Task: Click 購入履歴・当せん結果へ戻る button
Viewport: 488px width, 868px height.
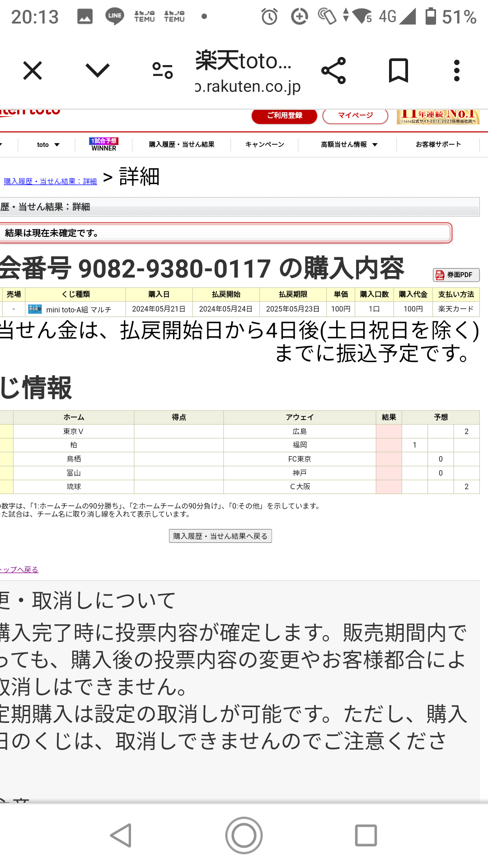Action: point(221,536)
